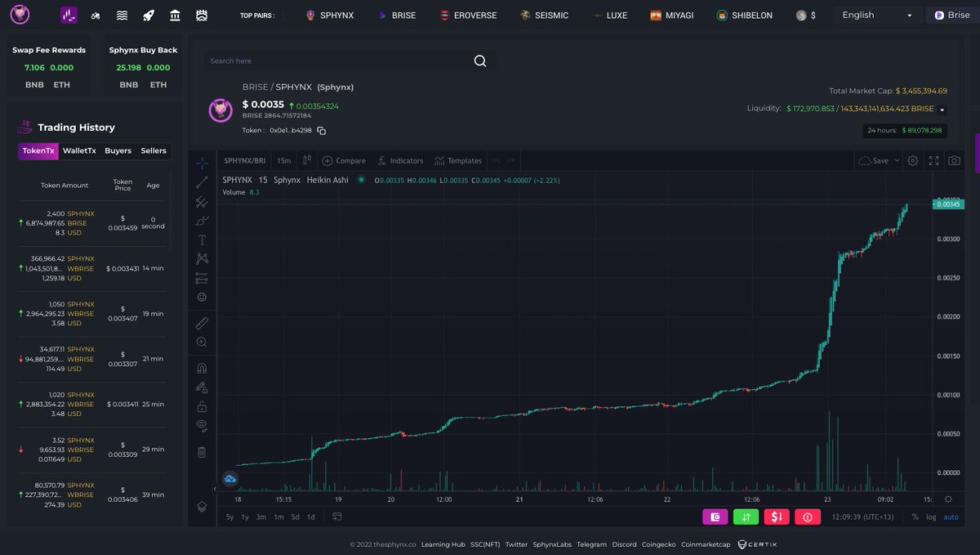Open the EROVERSE top pair link
980x555 pixels.
[x=468, y=16]
